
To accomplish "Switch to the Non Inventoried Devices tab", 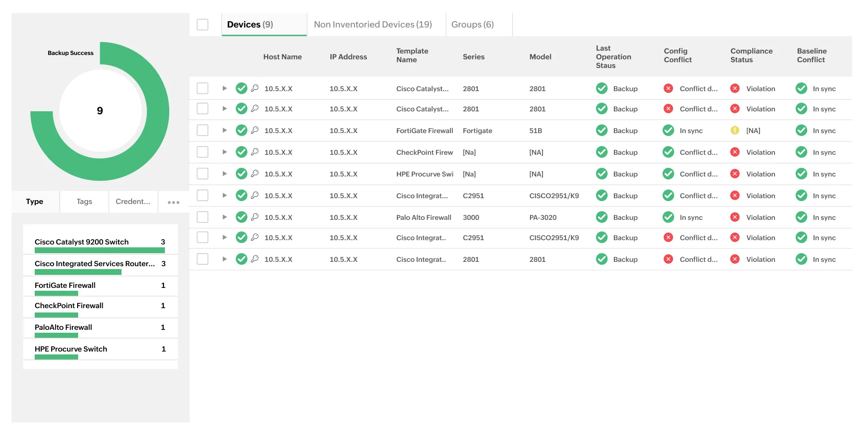I will point(373,24).
